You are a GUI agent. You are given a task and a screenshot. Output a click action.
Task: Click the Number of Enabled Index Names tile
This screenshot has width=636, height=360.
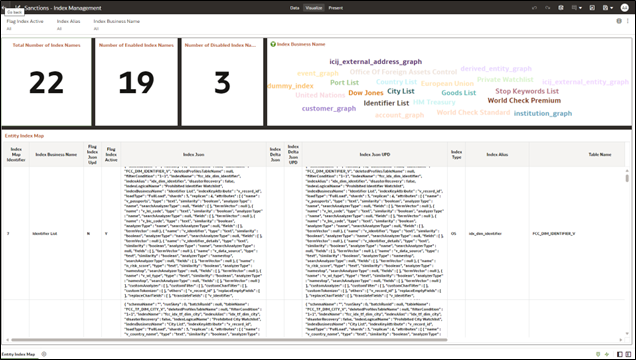click(x=136, y=82)
